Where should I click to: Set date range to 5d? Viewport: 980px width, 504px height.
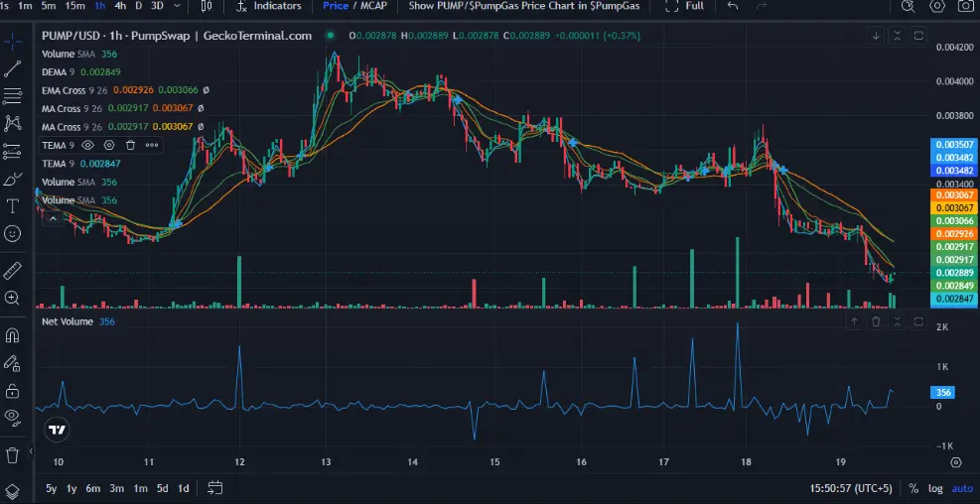[x=163, y=488]
